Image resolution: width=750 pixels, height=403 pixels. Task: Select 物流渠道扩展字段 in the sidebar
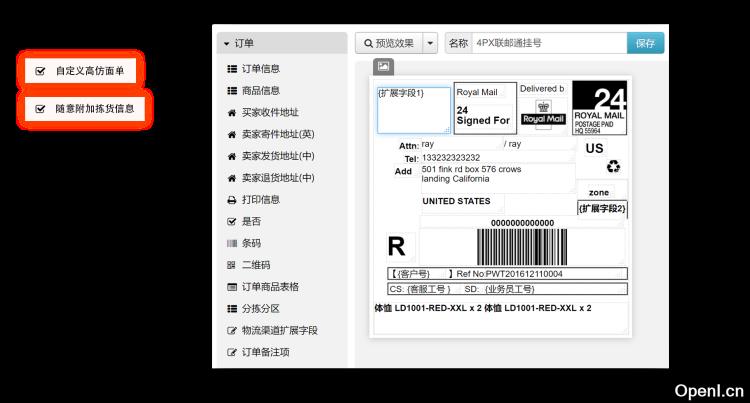click(x=280, y=331)
